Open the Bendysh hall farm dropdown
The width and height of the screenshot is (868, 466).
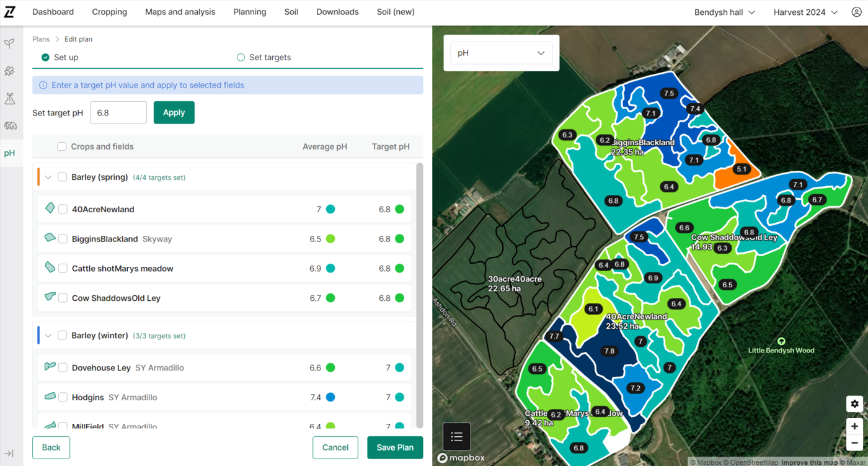(724, 12)
